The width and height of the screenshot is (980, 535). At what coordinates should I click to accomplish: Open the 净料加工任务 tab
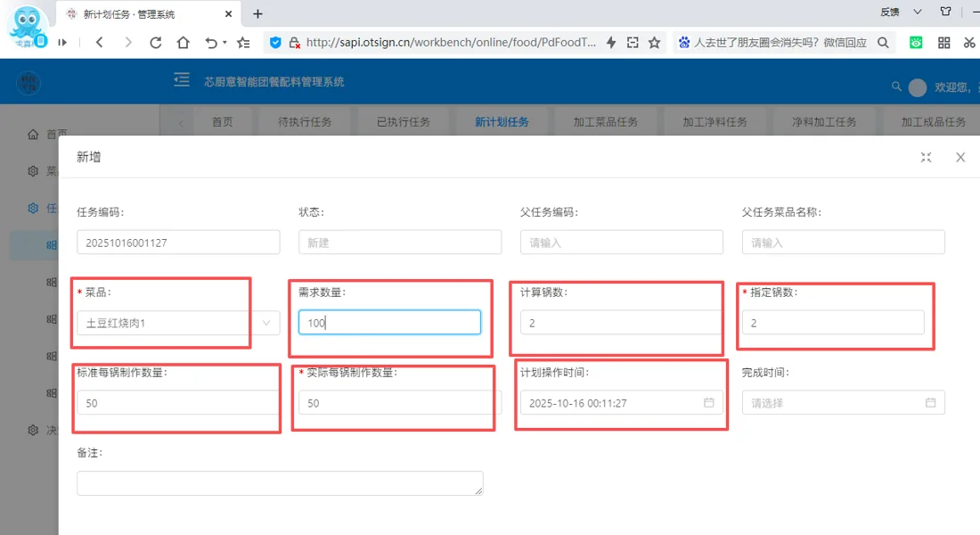824,121
